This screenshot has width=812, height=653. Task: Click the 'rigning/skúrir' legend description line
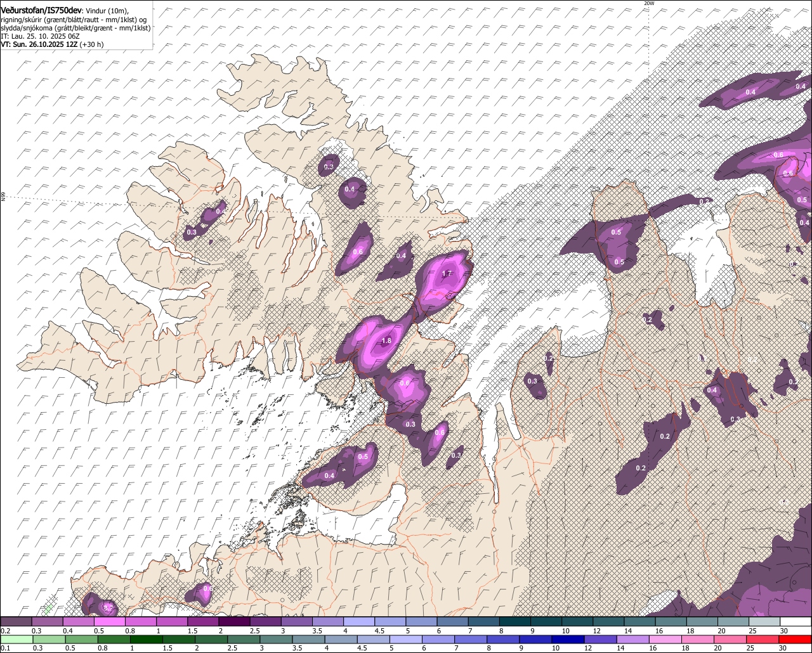[74, 20]
